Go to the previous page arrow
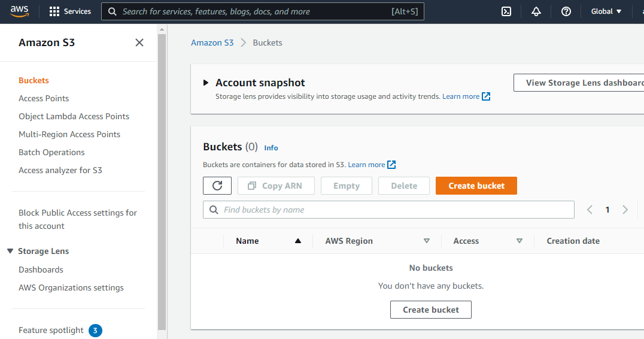 [590, 210]
